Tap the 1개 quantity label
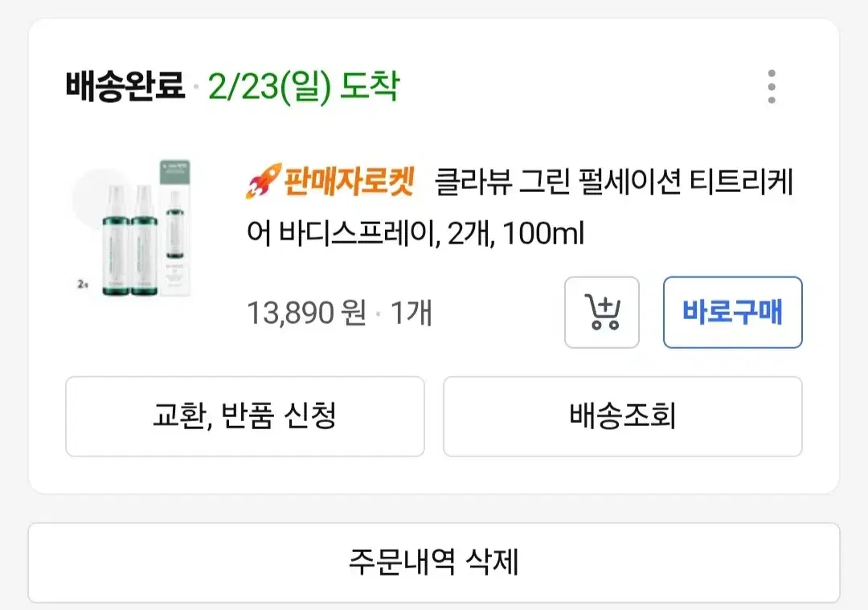Image resolution: width=868 pixels, height=610 pixels. pos(411,313)
